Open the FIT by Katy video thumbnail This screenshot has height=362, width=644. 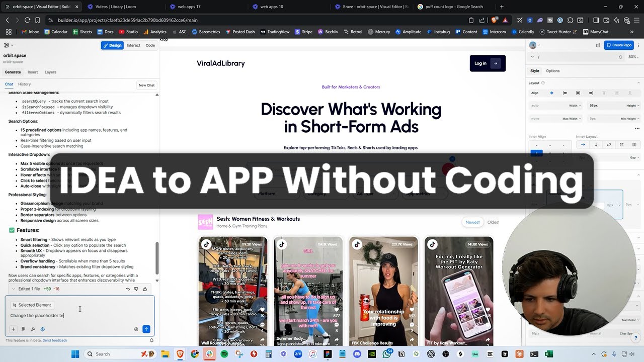(x=458, y=291)
